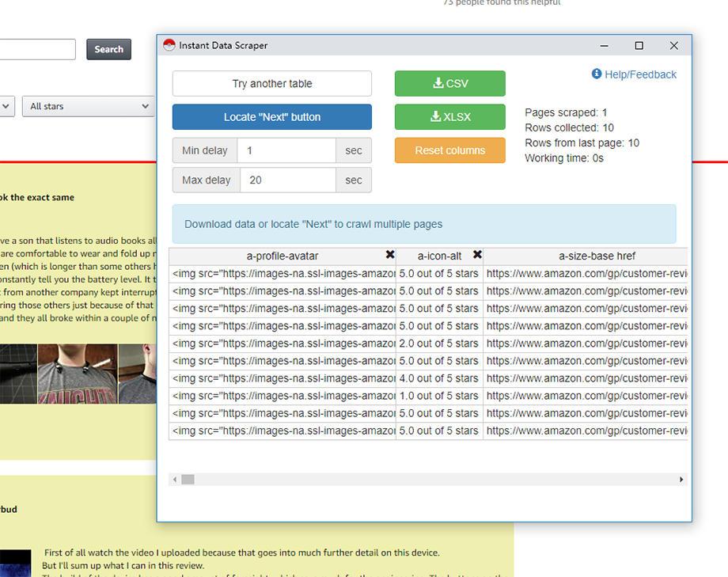Click Try another table button
Viewport: 728px width, 577px height.
coord(272,84)
